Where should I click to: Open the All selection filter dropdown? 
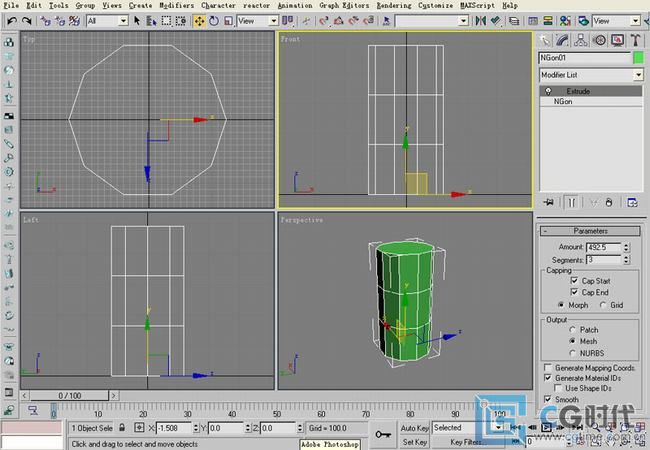point(123,21)
